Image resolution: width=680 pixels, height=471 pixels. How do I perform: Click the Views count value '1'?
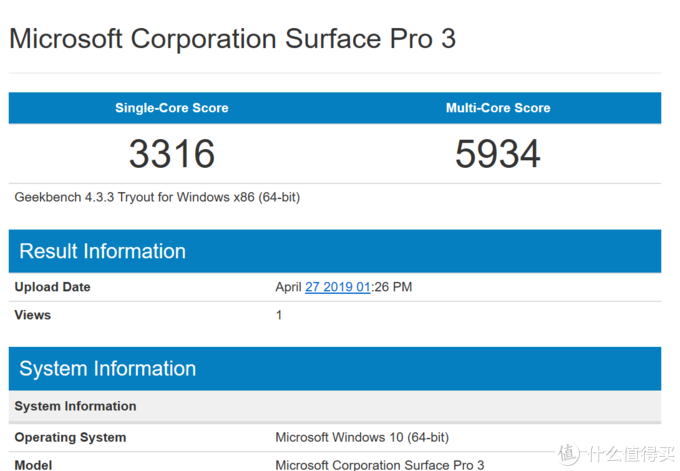[x=279, y=315]
